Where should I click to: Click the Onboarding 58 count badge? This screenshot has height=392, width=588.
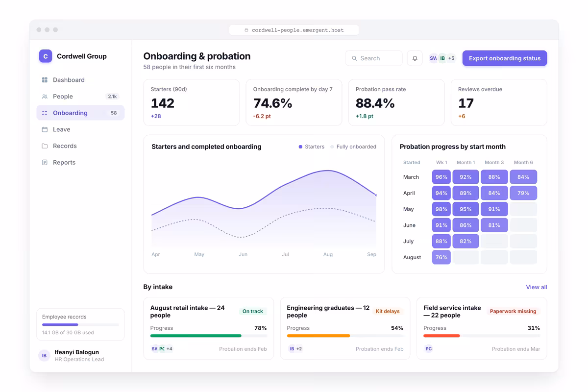pos(114,113)
